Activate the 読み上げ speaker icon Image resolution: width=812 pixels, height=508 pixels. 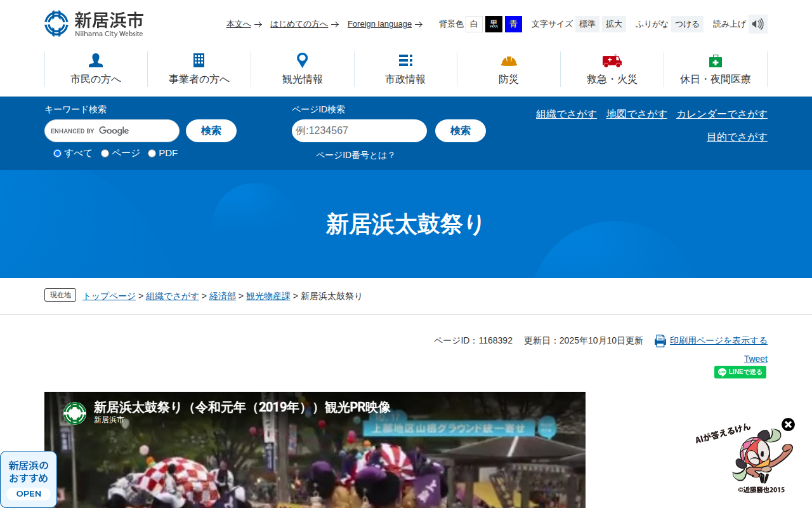coord(757,23)
